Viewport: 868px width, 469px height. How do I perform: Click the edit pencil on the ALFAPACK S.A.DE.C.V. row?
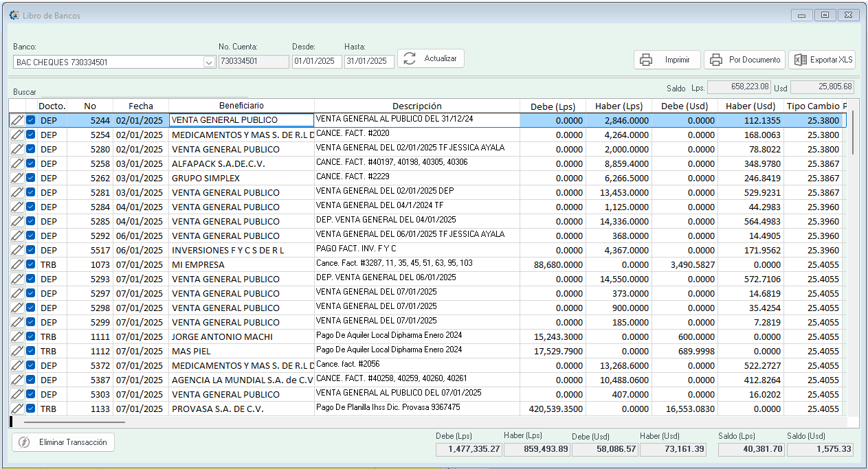coord(17,163)
